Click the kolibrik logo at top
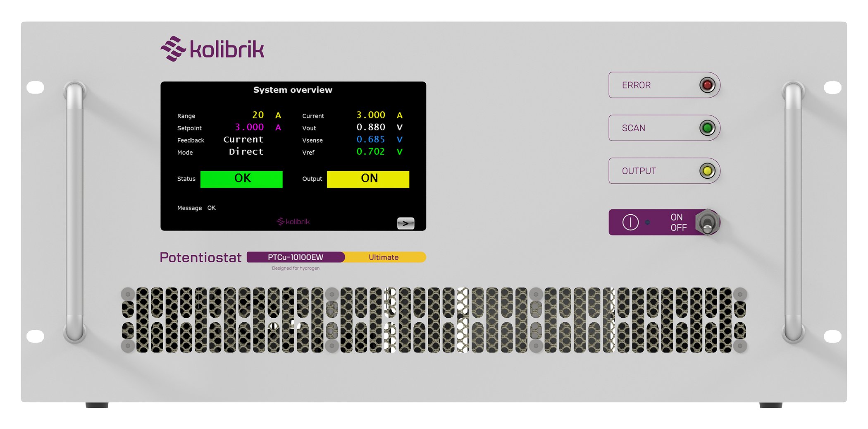The image size is (868, 429). coord(212,49)
